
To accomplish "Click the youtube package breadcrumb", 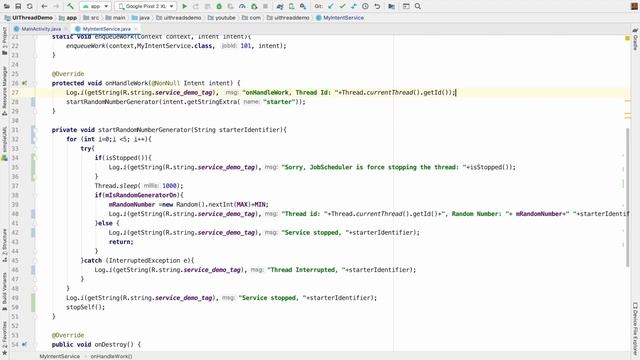I will (222, 18).
